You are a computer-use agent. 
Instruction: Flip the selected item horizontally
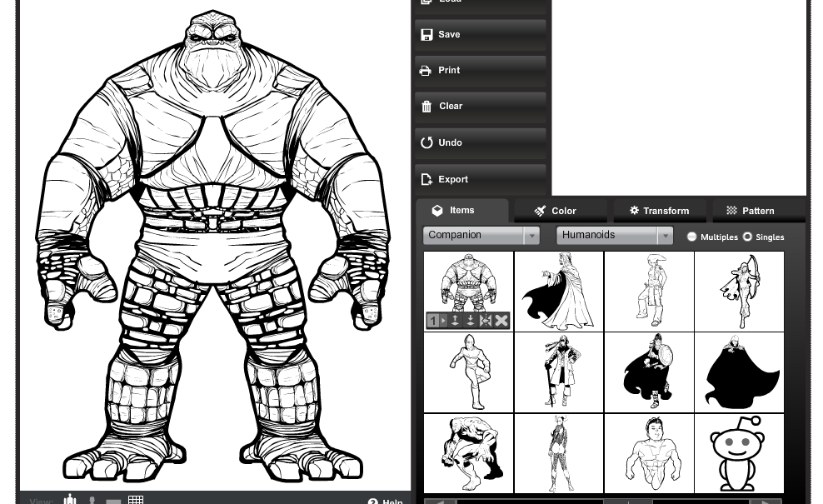(x=486, y=320)
